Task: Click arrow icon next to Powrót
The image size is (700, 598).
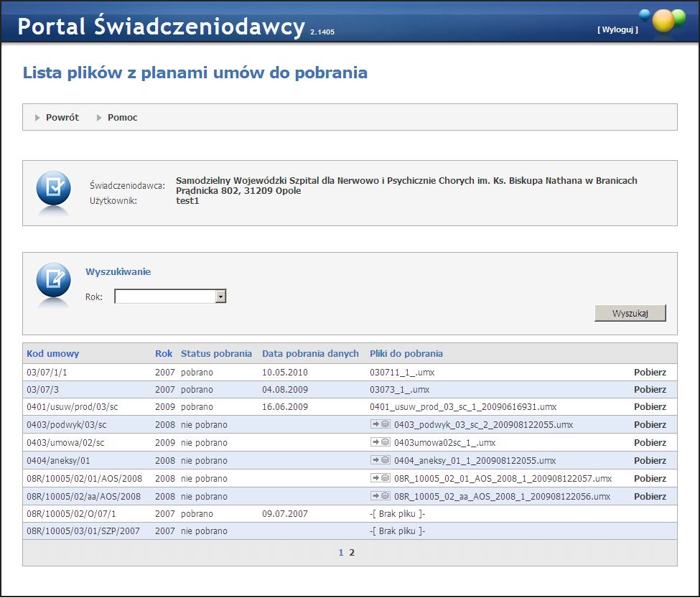Action: point(37,118)
